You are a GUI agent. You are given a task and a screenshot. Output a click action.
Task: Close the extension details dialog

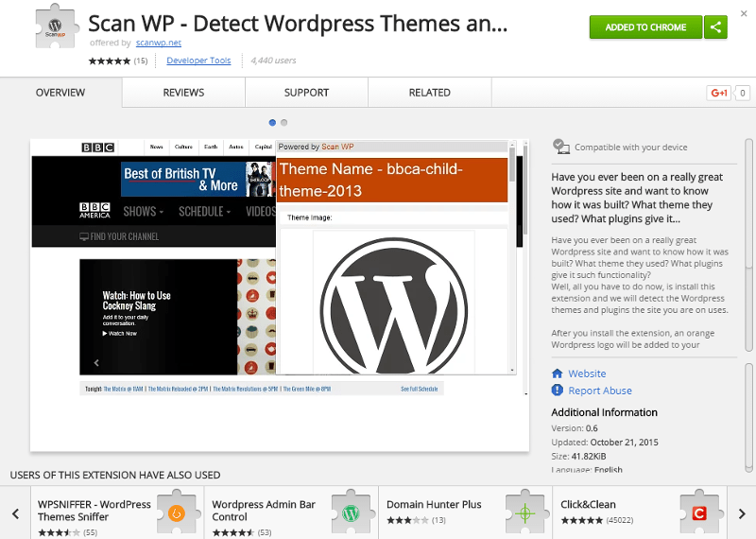[x=744, y=13]
